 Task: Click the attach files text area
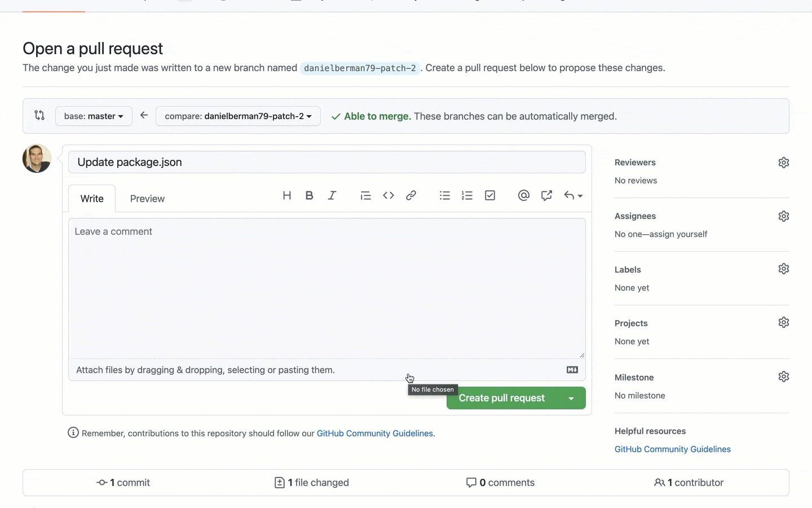(327, 370)
